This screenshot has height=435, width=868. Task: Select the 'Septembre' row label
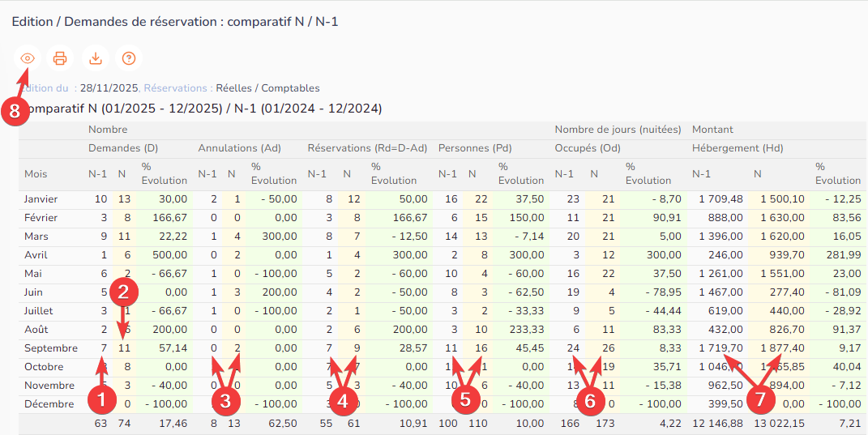(x=50, y=348)
